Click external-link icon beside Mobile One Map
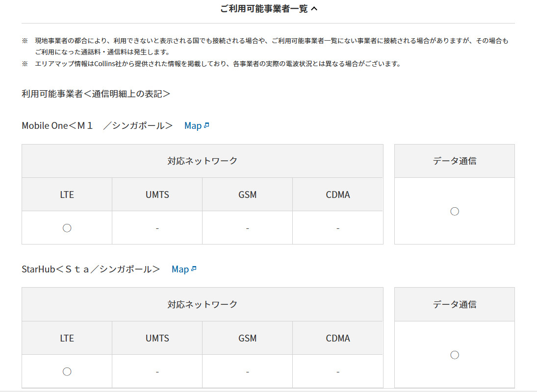Viewport: 537px width, 392px height. (206, 125)
